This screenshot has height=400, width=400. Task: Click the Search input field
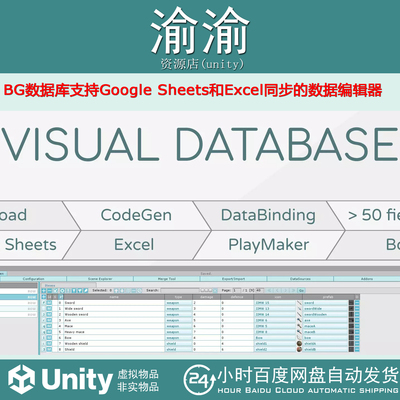click(180, 290)
